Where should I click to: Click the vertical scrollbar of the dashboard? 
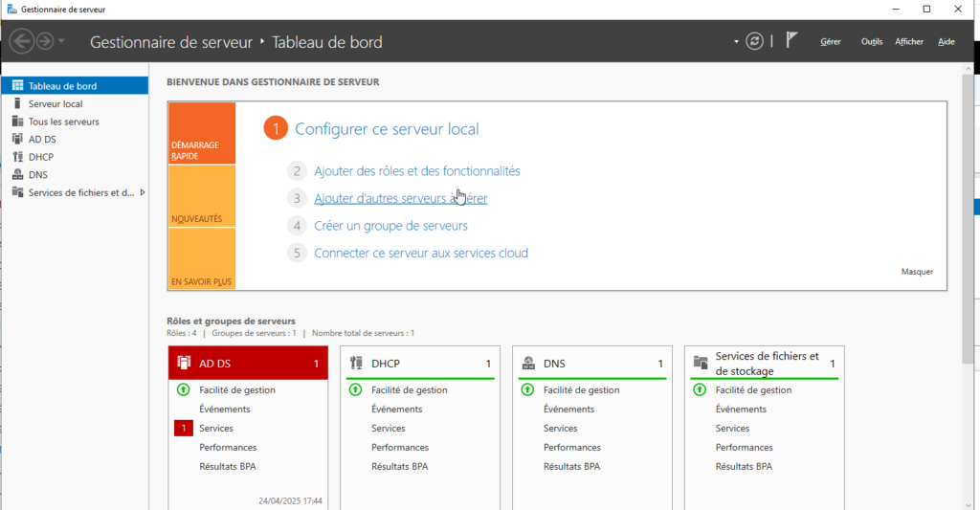967,218
